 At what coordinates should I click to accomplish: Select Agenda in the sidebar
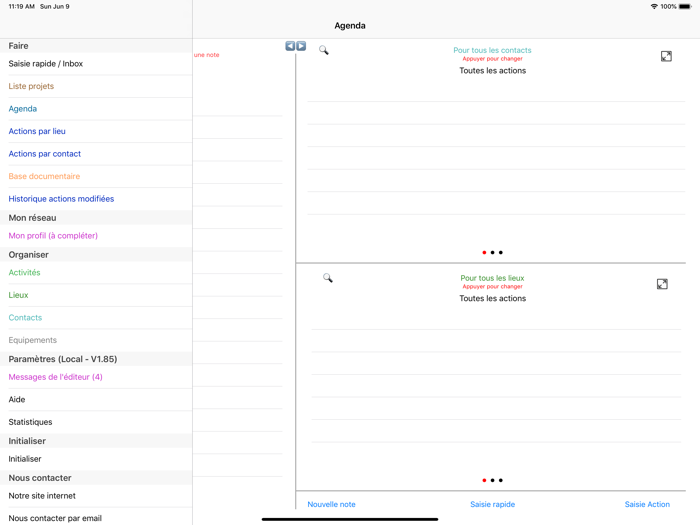96,109
